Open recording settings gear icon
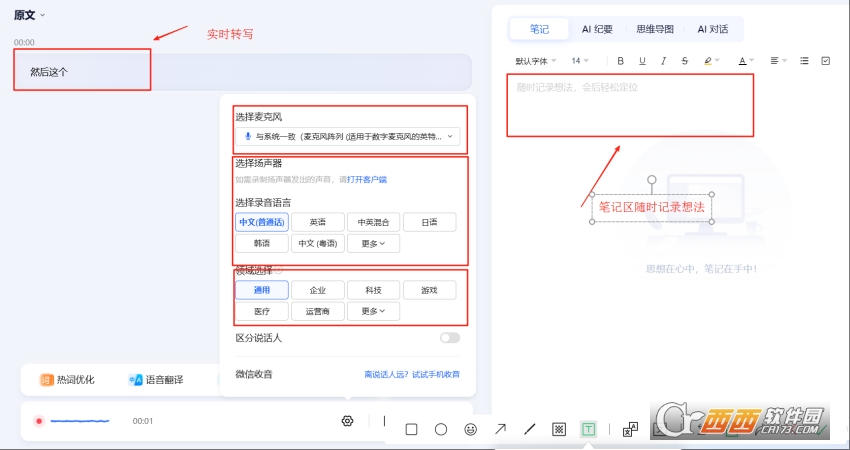Image resolution: width=850 pixels, height=450 pixels. [347, 421]
